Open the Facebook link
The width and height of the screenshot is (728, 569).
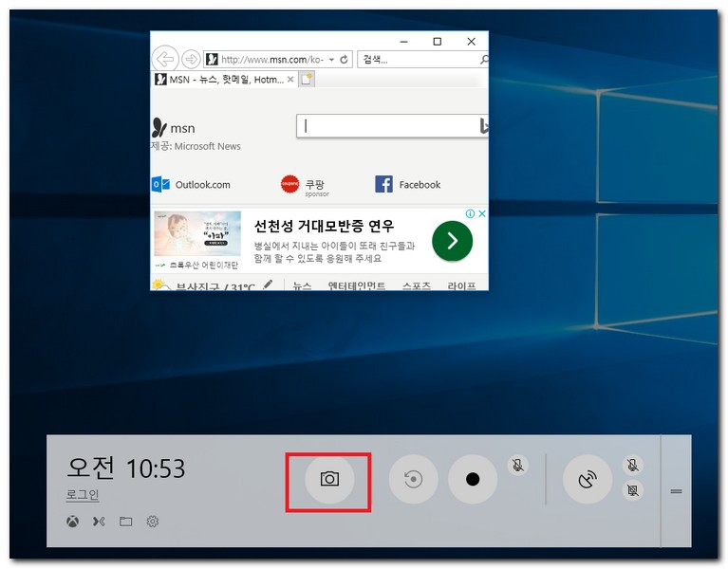407,185
